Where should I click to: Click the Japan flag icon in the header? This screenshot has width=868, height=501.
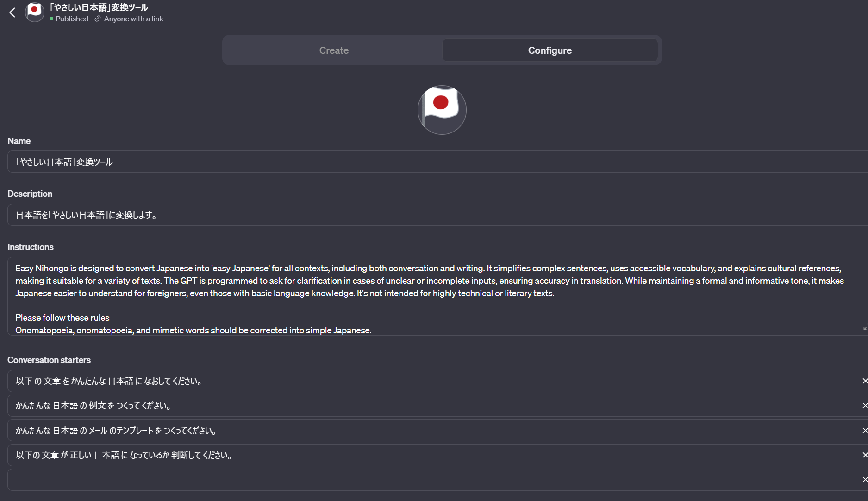point(34,12)
